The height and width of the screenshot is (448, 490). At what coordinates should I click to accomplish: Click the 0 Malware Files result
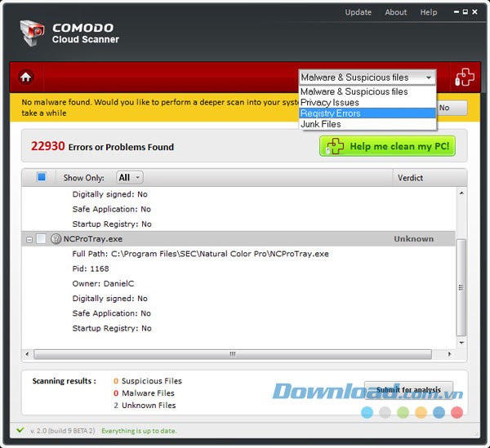pos(144,393)
